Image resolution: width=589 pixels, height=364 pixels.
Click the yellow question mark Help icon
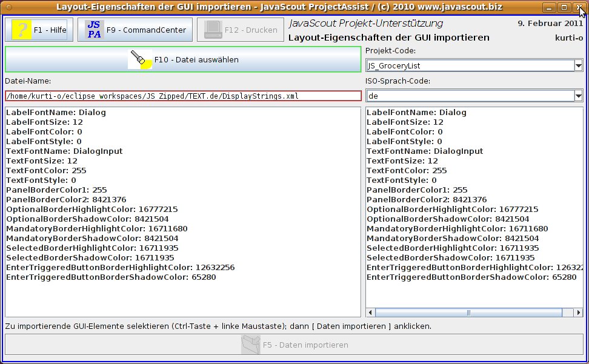[x=21, y=30]
